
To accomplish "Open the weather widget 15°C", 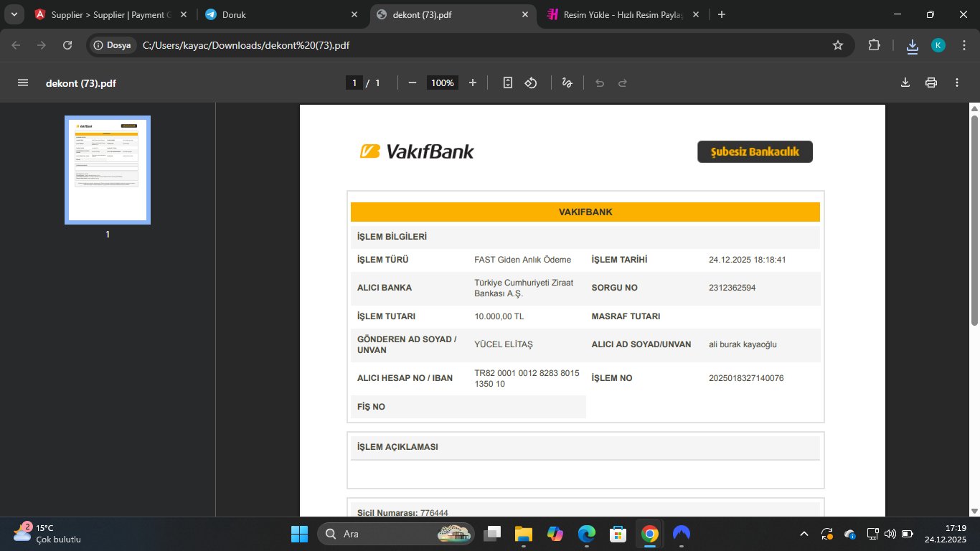I will (x=47, y=534).
